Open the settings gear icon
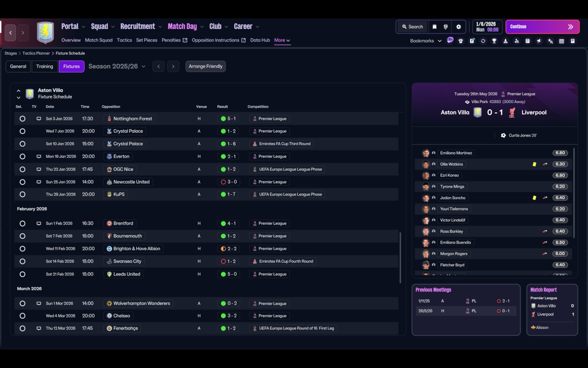 458,27
